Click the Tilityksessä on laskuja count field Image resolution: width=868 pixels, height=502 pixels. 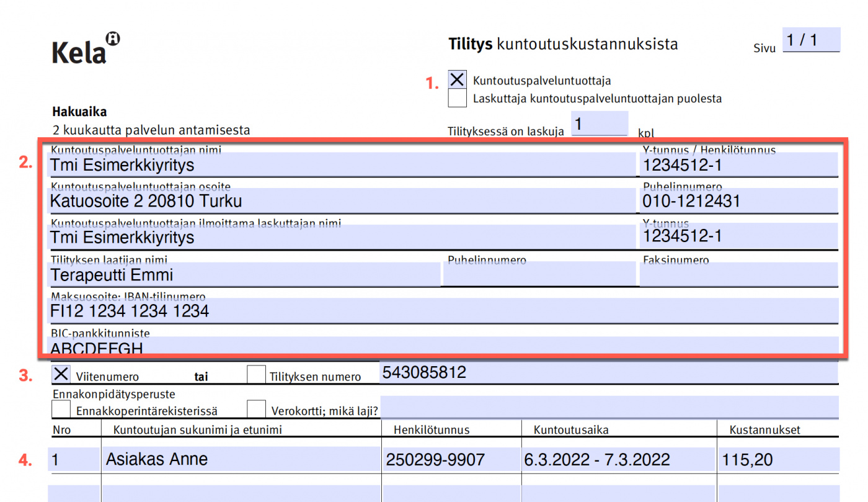click(x=600, y=123)
